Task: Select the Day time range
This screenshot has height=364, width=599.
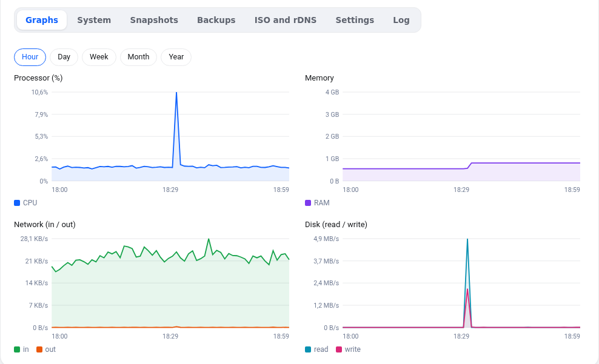Action: coord(64,57)
